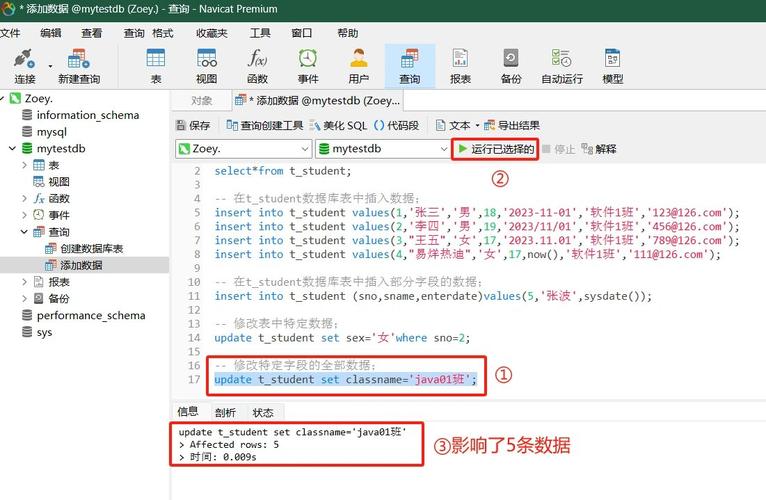This screenshot has width=766, height=500.
Task: Click line 11 insert sno,sname,enterdate statement
Action: click(x=433, y=296)
